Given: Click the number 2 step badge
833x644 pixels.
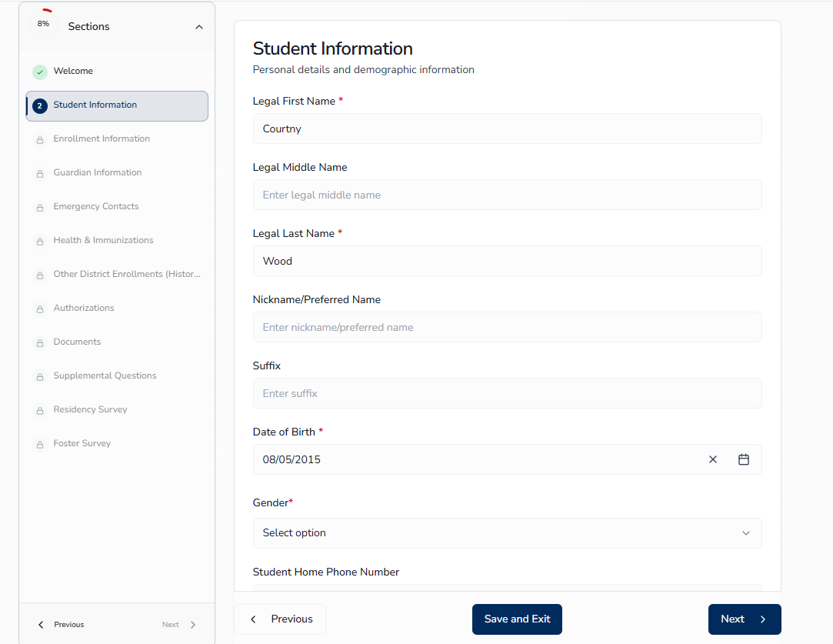Looking at the screenshot, I should point(40,105).
